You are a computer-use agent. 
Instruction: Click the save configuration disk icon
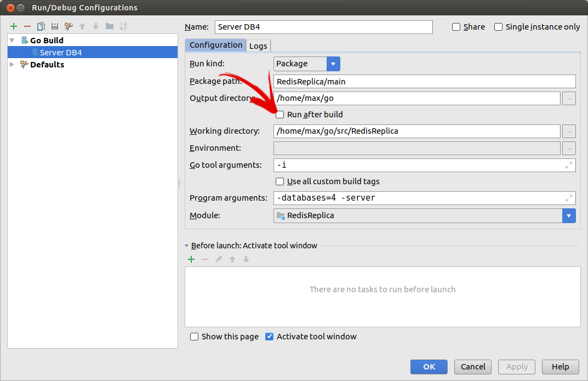[55, 26]
